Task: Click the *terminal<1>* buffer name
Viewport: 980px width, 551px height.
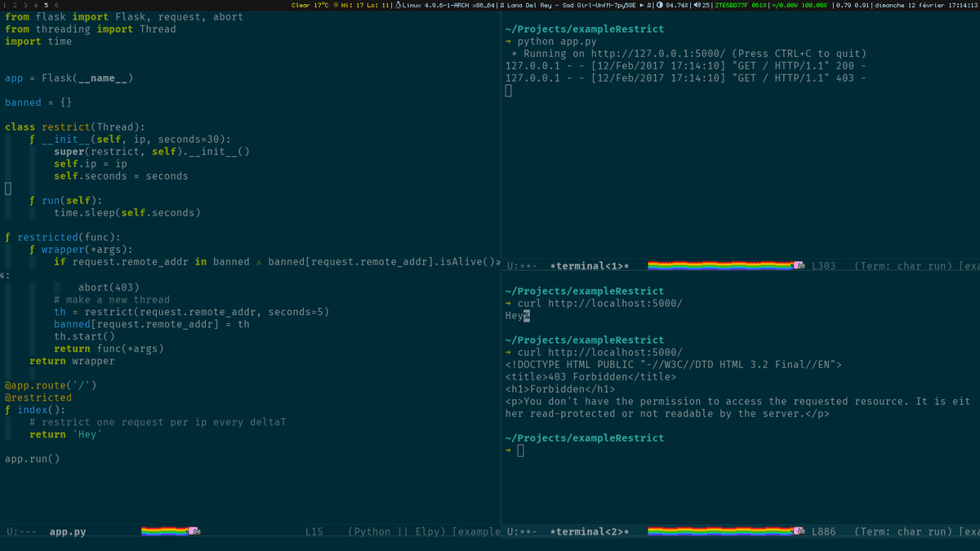Action: pyautogui.click(x=590, y=265)
